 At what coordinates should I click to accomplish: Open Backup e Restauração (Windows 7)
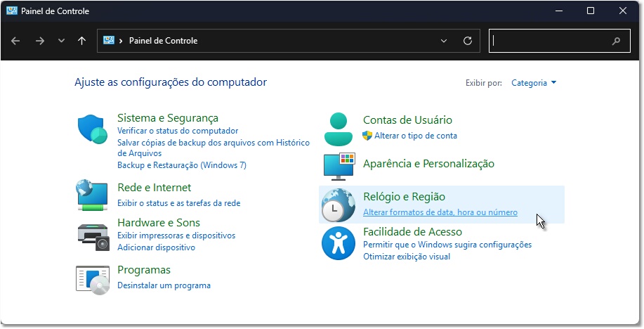(x=182, y=165)
